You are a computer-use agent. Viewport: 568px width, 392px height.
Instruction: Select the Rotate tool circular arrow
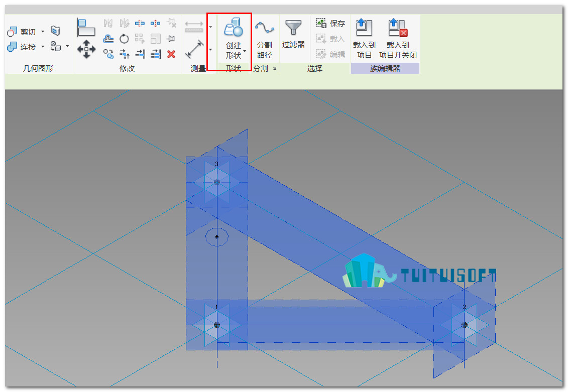coord(124,39)
